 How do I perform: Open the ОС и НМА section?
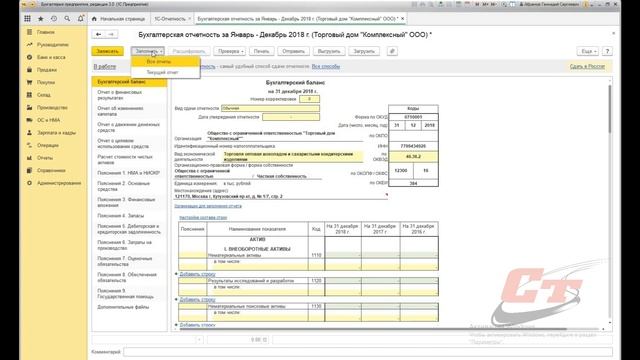48,120
